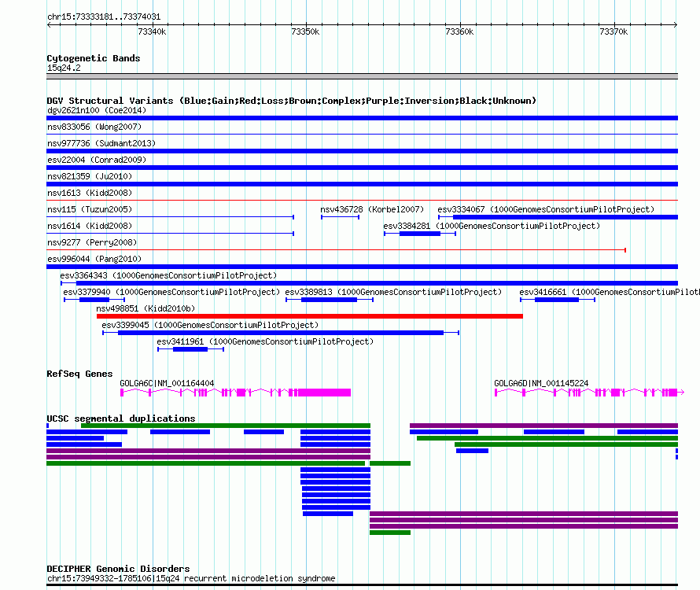Screen dimensions: 700x590
Task: Click the large GOLGA6C terminal exon block
Action: click(x=325, y=393)
